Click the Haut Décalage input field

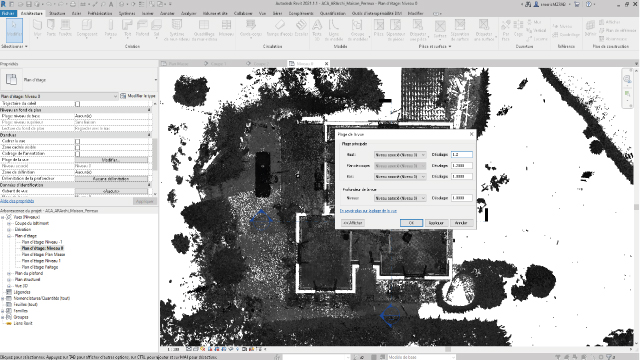tap(462, 155)
